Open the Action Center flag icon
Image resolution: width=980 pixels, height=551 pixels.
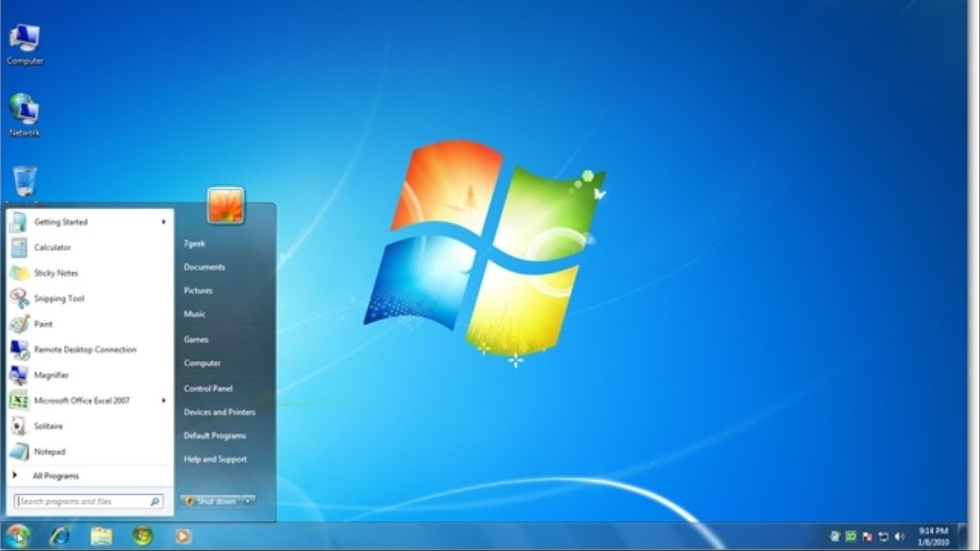click(867, 537)
